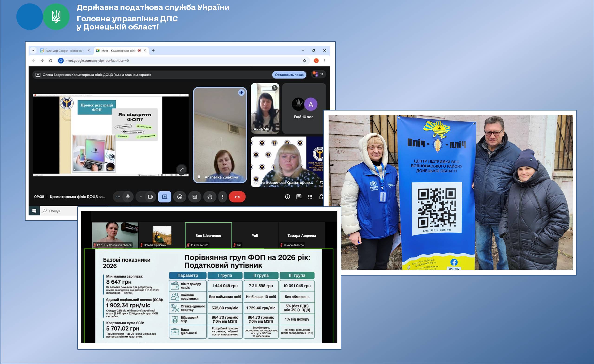Open the Windows Start menu

point(34,211)
